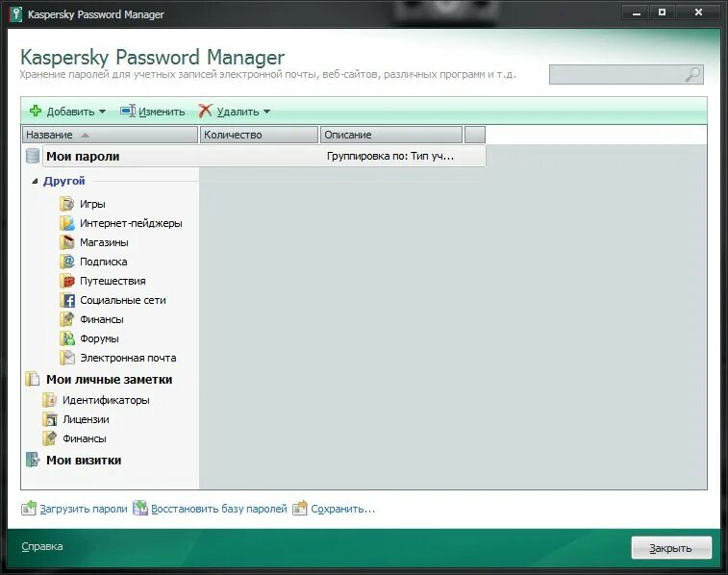
Task: Open the Удалить dropdown arrow
Action: click(266, 112)
